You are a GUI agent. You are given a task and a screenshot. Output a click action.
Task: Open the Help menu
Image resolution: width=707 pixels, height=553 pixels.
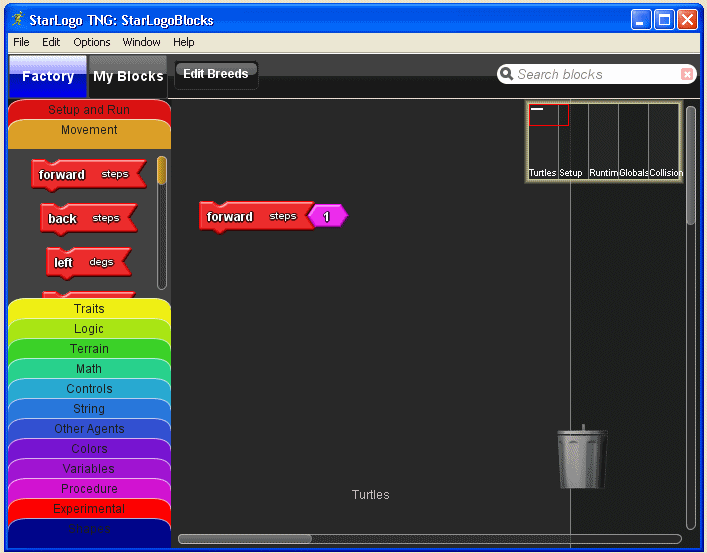(184, 42)
